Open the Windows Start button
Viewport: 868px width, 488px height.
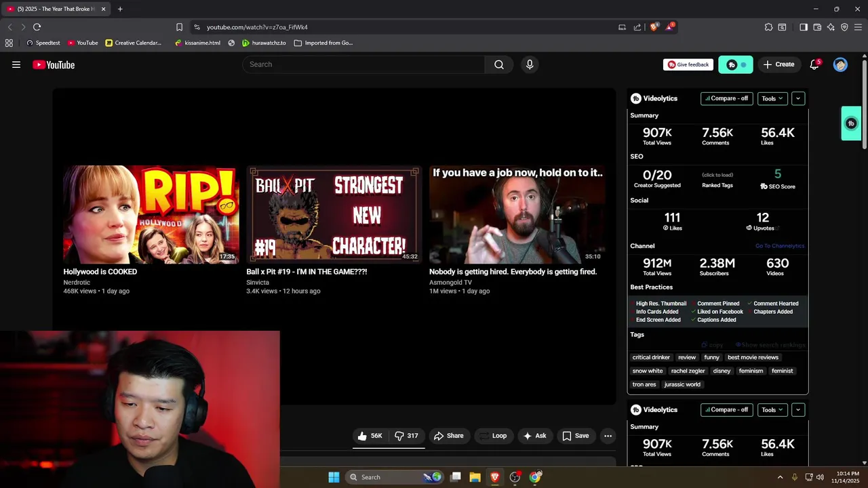[x=334, y=477]
